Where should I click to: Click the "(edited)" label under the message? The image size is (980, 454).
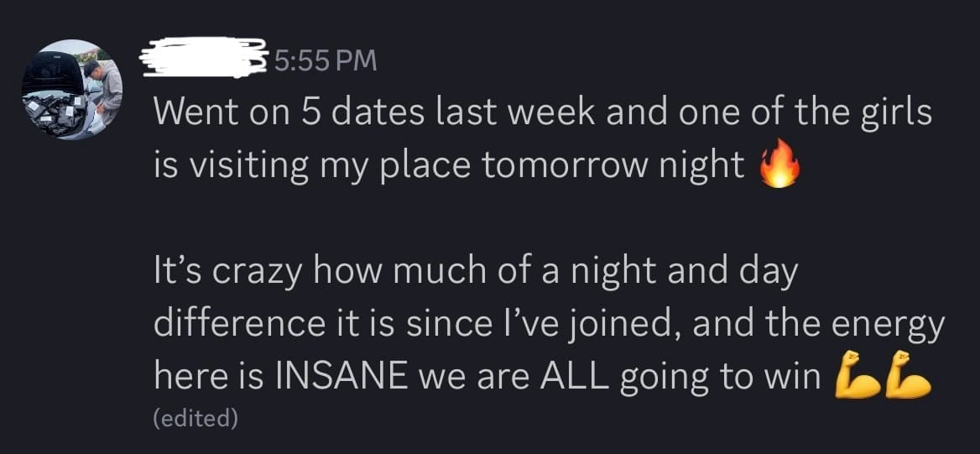pos(195,418)
